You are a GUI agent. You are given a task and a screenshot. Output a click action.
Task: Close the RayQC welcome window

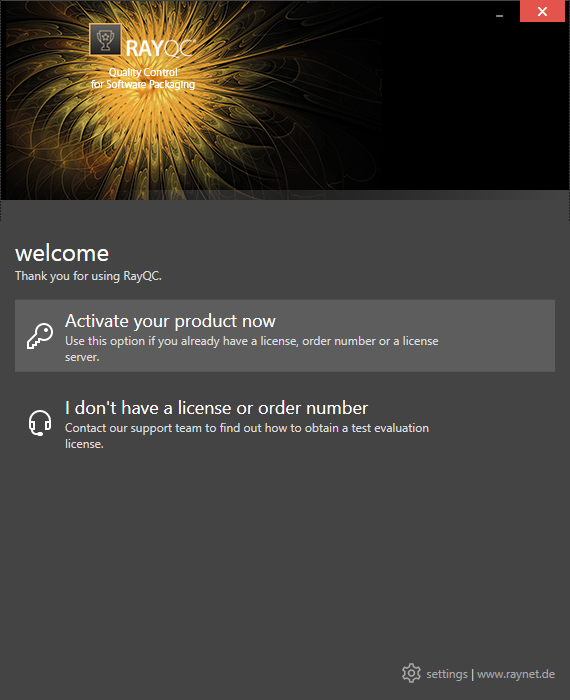coord(542,11)
